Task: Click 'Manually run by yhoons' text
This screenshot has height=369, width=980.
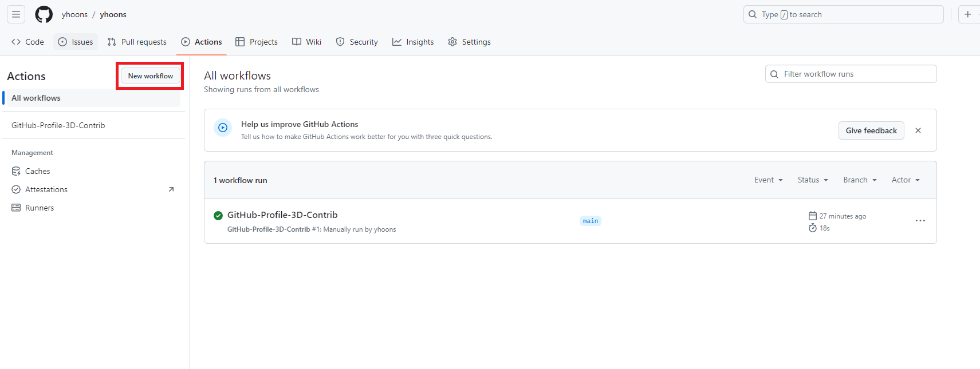Action: (360, 229)
